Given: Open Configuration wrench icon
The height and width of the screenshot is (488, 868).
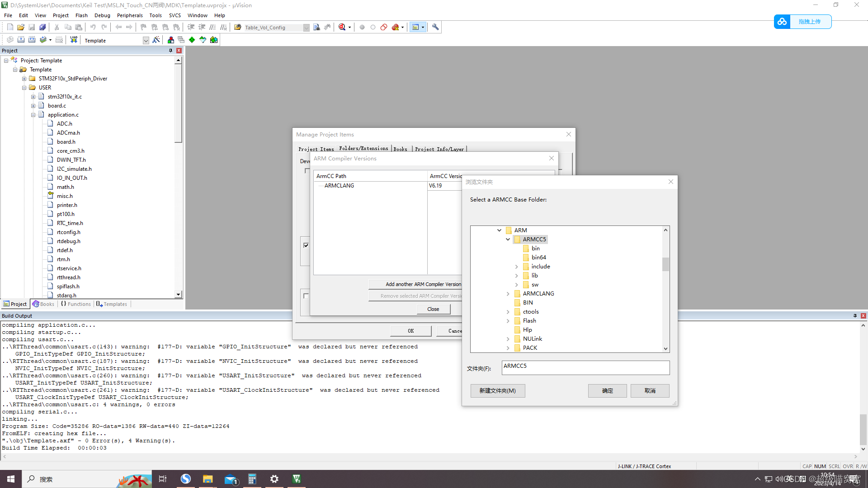Looking at the screenshot, I should pos(435,27).
